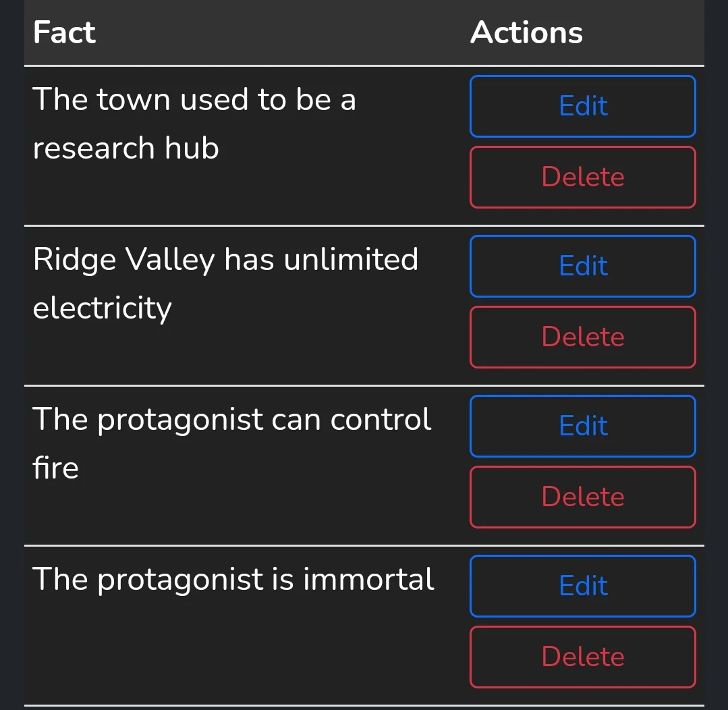This screenshot has width=728, height=710.
Task: Delete the fire control fact
Action: (x=582, y=497)
